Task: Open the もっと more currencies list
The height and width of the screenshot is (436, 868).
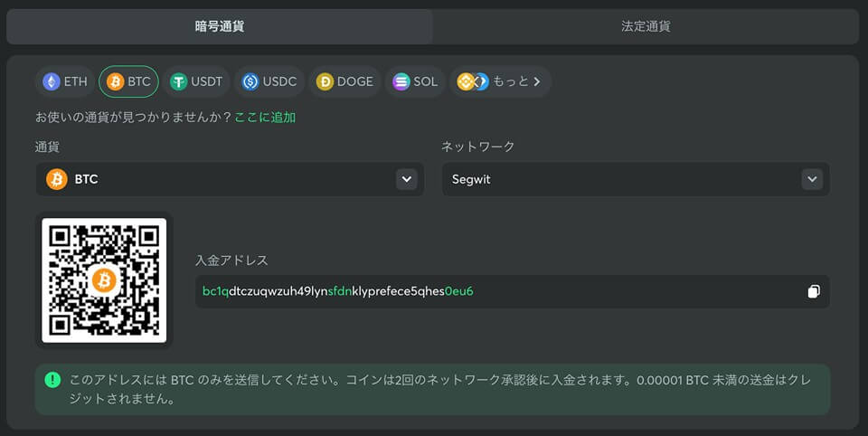Action: pyautogui.click(x=500, y=81)
